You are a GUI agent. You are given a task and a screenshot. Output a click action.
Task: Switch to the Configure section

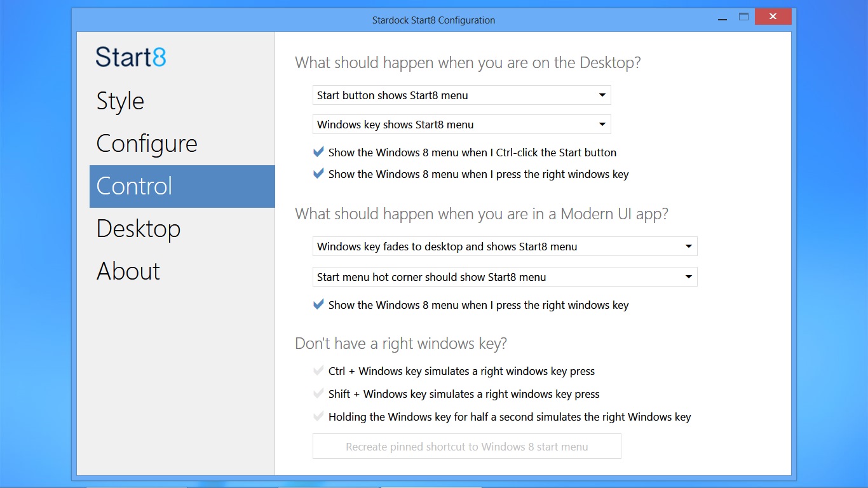(x=147, y=144)
